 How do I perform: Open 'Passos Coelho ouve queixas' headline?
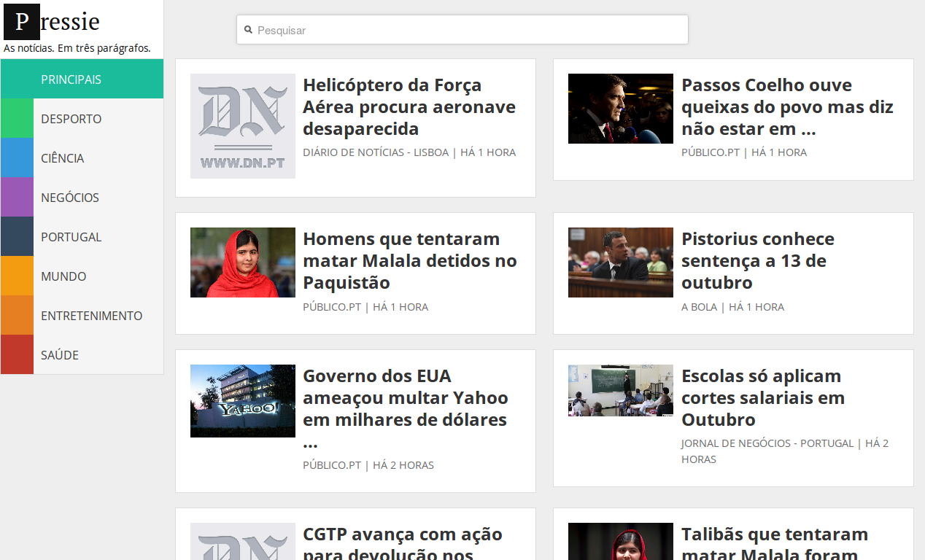point(787,107)
